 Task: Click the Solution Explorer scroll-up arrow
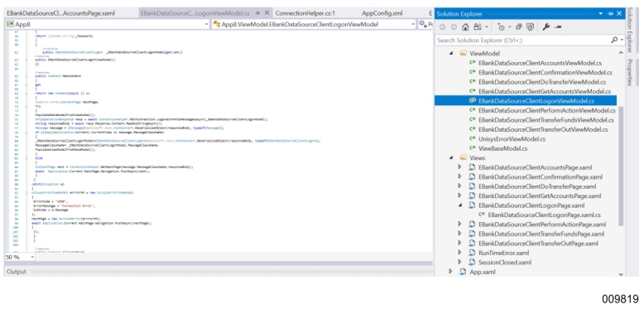[x=621, y=53]
